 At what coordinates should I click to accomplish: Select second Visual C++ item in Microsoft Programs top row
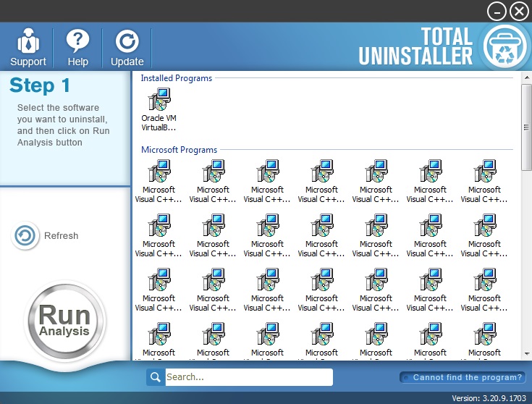point(213,181)
